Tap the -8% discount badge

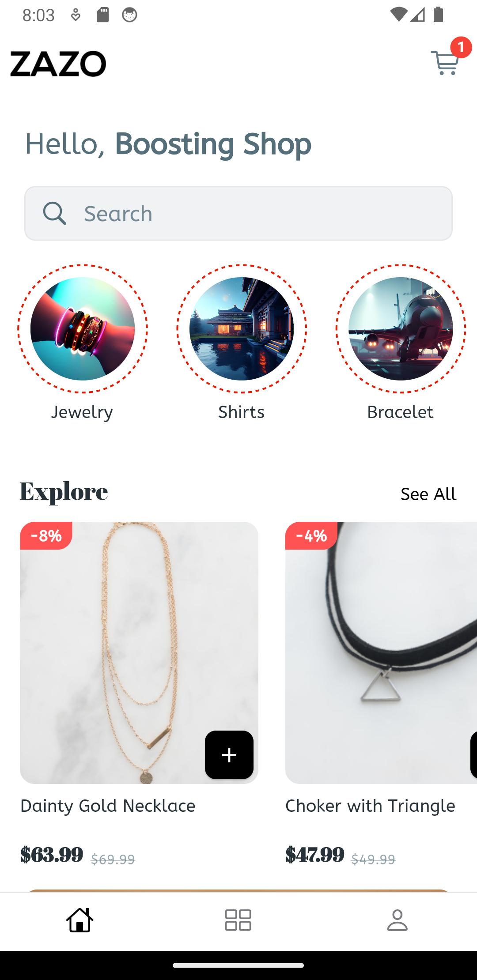(x=46, y=535)
